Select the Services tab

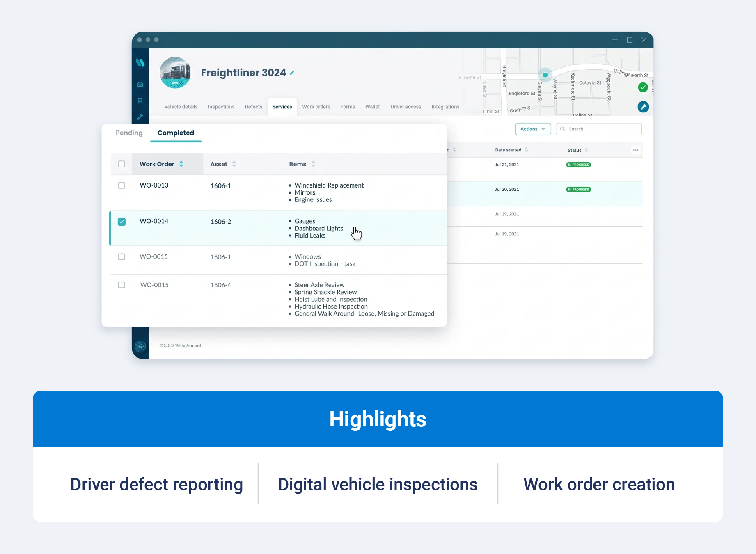pos(282,107)
